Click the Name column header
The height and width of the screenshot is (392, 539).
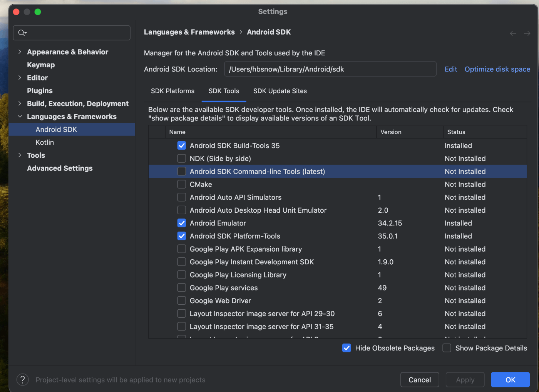tap(271, 132)
